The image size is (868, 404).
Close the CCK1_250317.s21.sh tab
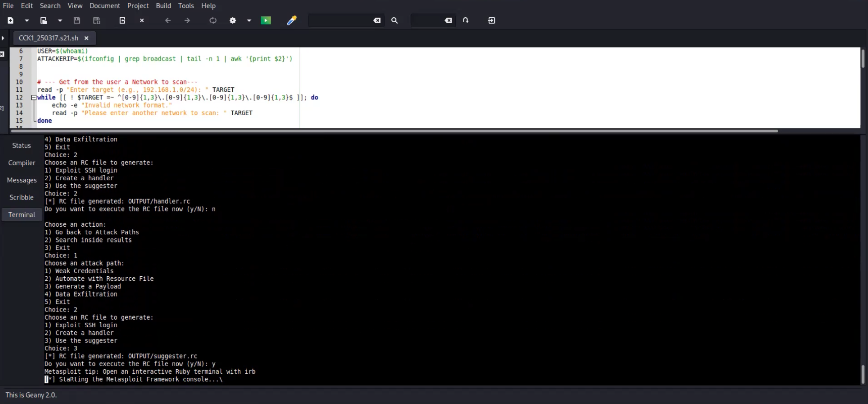[86, 38]
